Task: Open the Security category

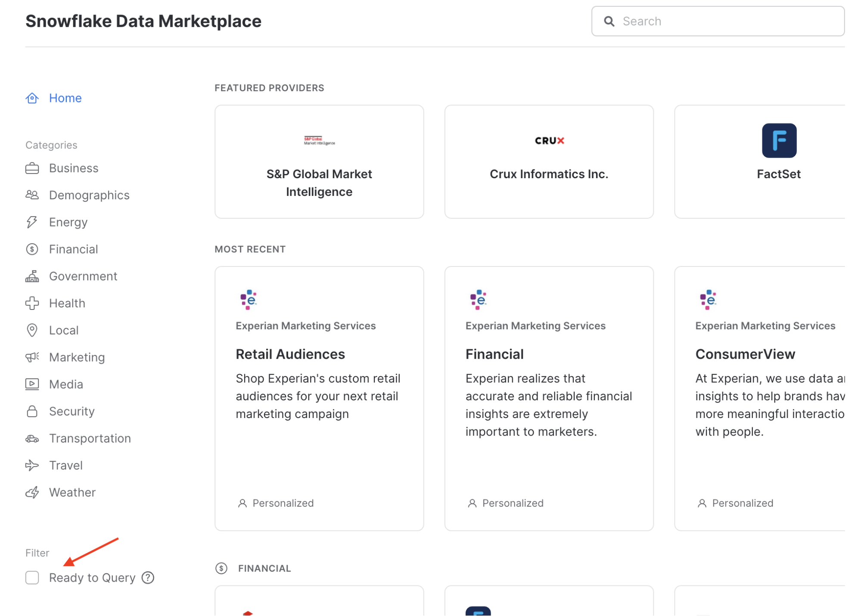Action: click(x=71, y=412)
